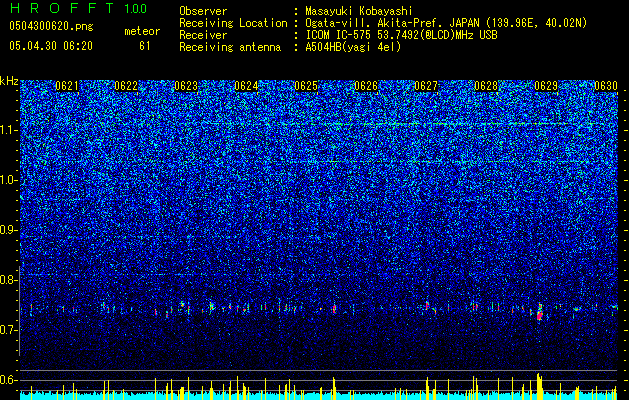The width and height of the screenshot is (629, 400).
Task: Click the 0626 time marker
Action: 366,86
